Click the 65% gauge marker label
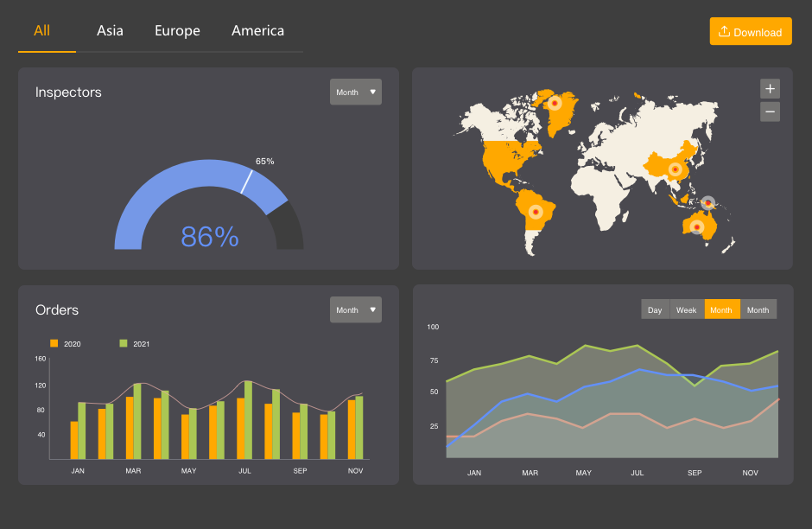 tap(264, 161)
